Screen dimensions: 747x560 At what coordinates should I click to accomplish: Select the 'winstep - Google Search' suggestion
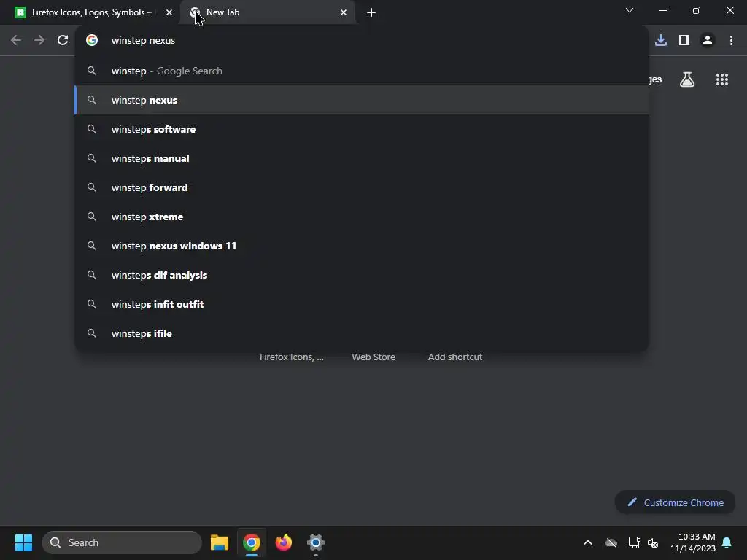[x=362, y=71]
